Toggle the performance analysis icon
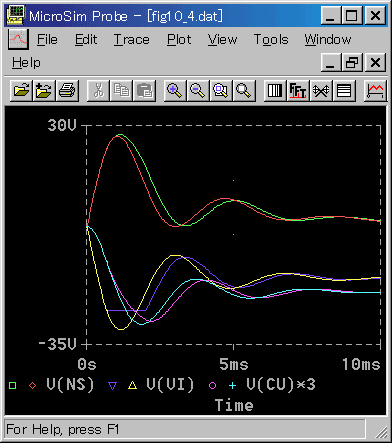 321,90
